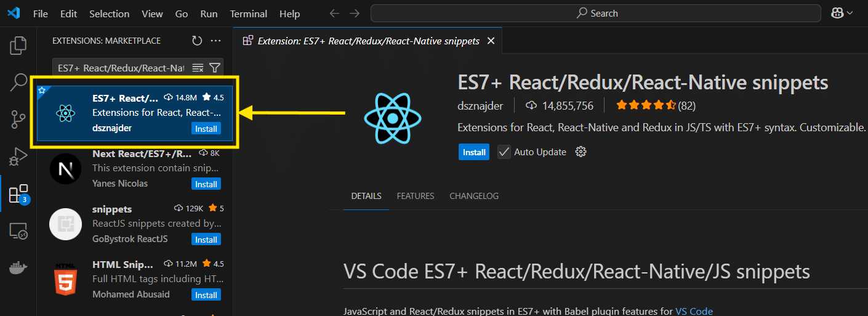Open Remote Explorer view
868x316 pixels.
pos(18,232)
